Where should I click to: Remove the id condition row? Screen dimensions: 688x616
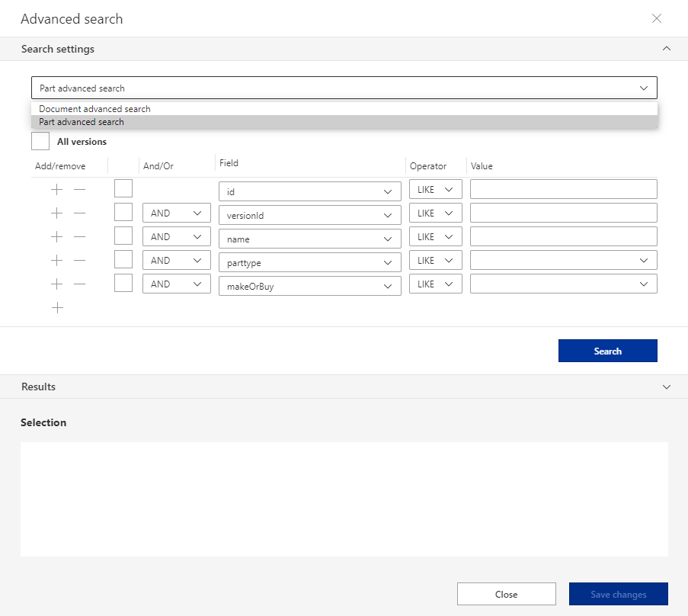coord(78,189)
